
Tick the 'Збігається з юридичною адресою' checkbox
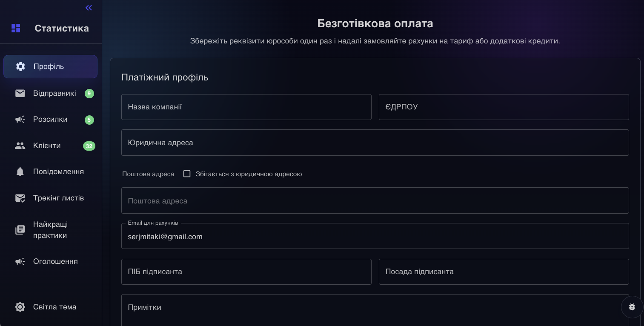pos(187,174)
